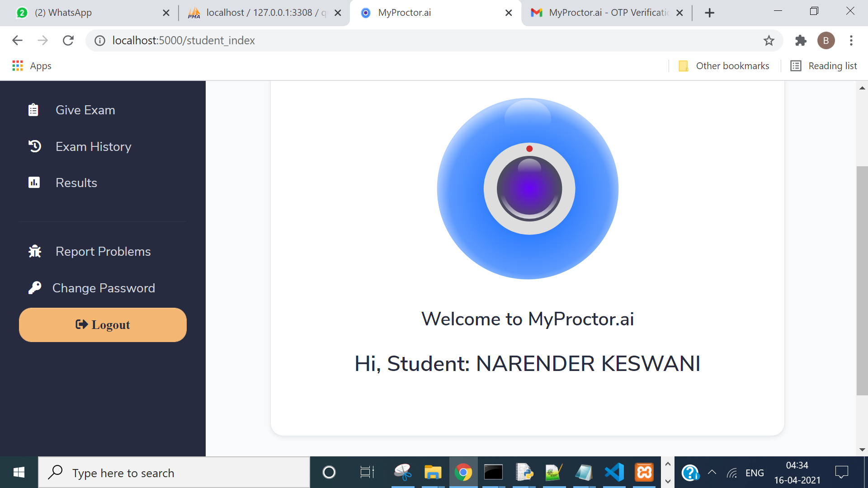
Task: Open the Extensions puzzle icon
Action: [x=801, y=41]
